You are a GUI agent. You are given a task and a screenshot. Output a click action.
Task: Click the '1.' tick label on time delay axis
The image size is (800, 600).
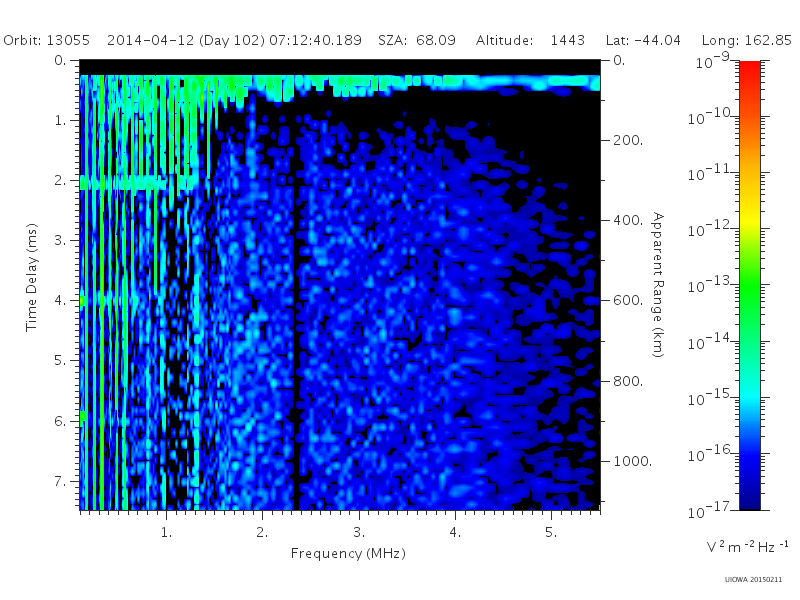(60, 120)
